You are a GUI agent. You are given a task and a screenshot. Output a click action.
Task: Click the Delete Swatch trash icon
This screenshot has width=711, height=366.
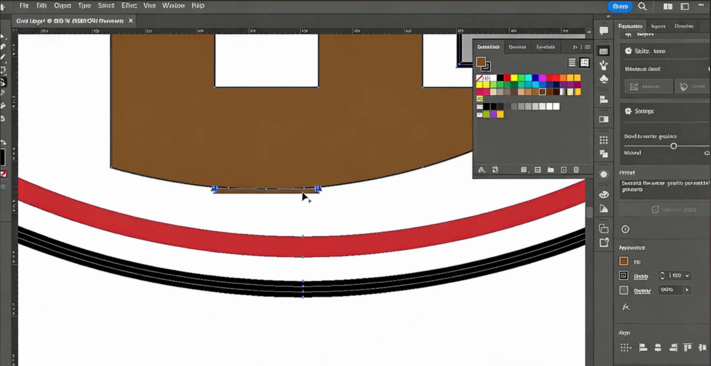coord(576,170)
